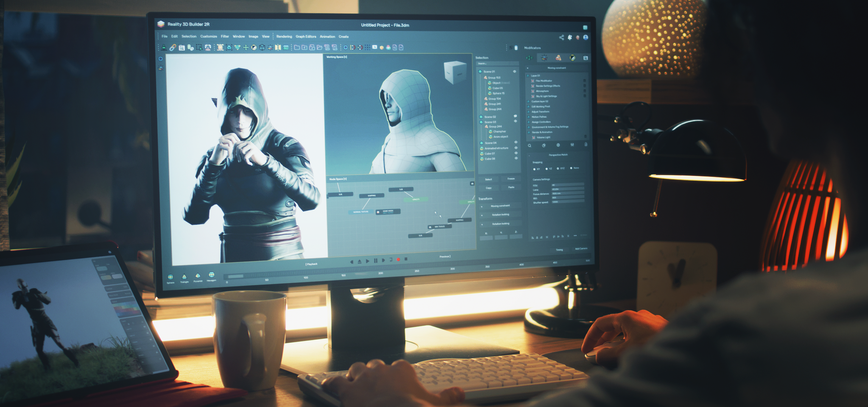
Task: Expand the Group 153 tree node
Action: tap(485, 78)
